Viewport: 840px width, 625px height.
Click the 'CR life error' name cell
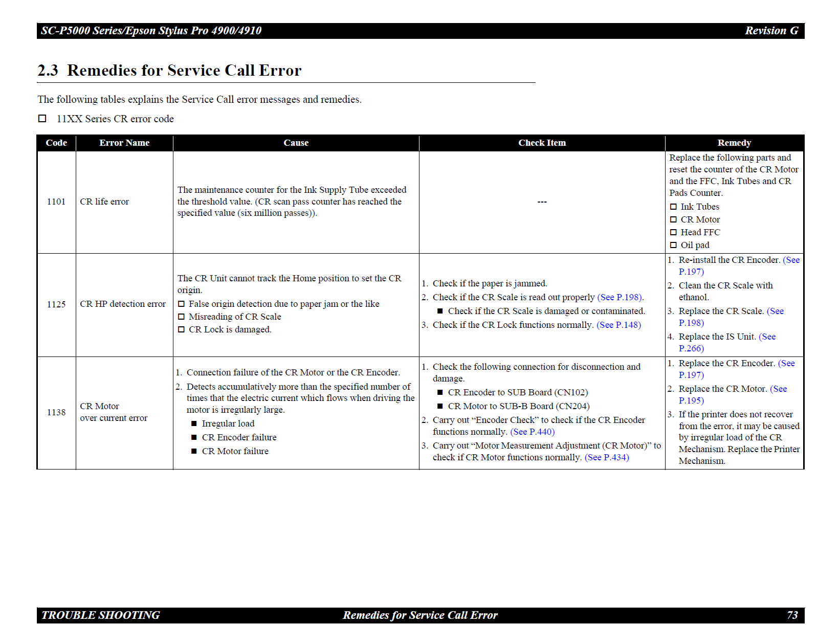tap(104, 202)
